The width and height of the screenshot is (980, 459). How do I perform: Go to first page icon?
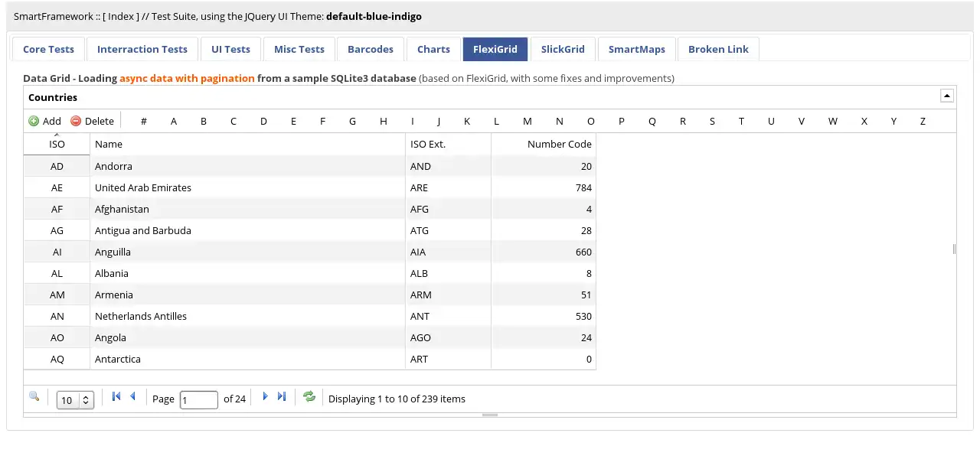pos(116,396)
